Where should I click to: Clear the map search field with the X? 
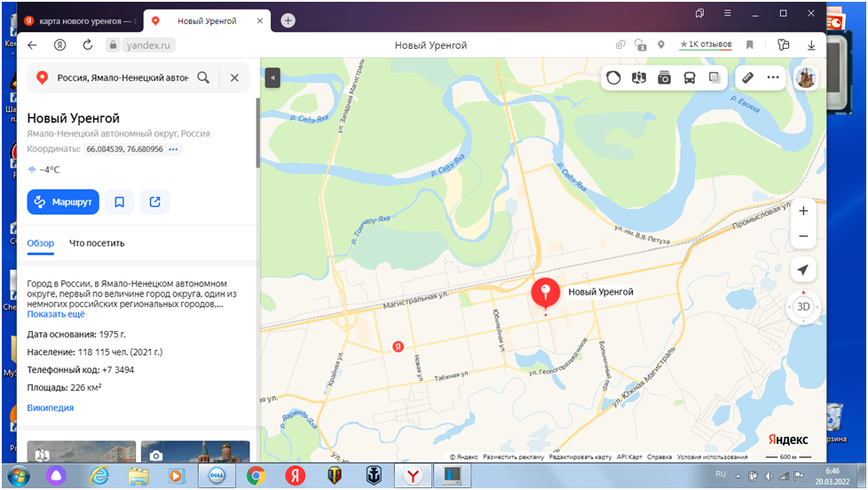click(x=234, y=77)
